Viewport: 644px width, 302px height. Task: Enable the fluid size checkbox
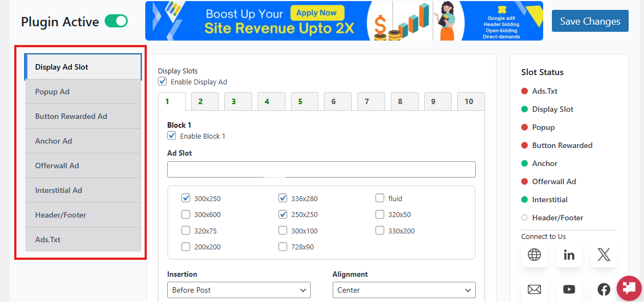pos(380,198)
